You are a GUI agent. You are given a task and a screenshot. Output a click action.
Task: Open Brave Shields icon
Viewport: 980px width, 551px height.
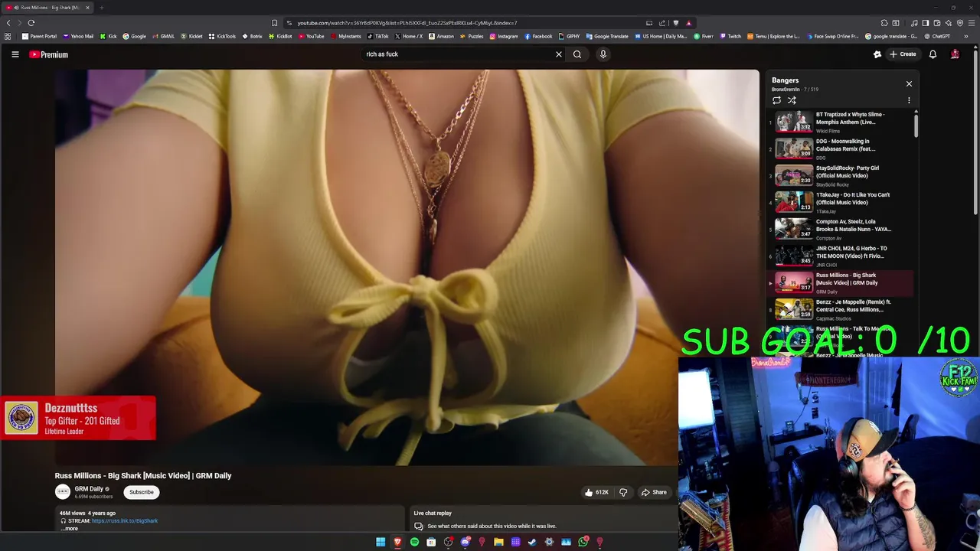(x=675, y=23)
